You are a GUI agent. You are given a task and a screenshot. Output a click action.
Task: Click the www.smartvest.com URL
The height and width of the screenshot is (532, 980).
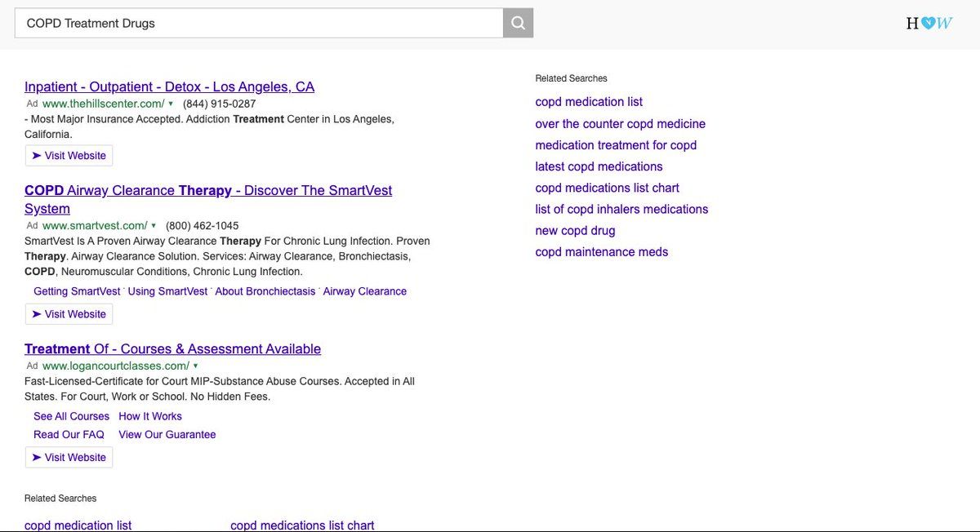point(95,225)
